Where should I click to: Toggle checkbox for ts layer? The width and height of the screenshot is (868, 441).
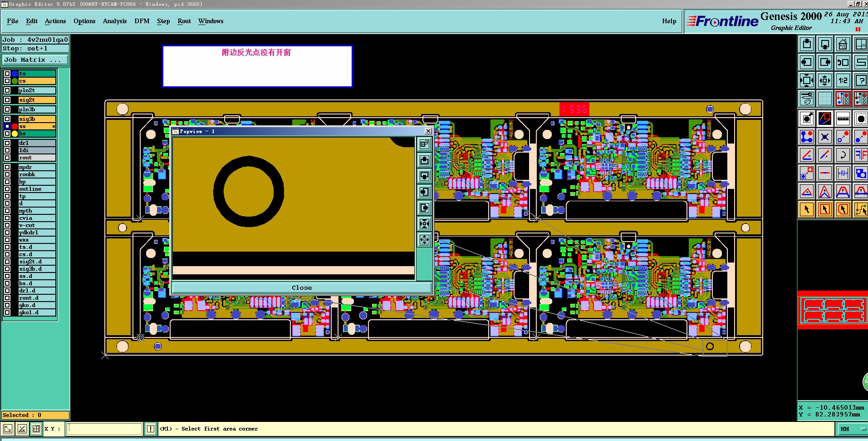(x=7, y=74)
